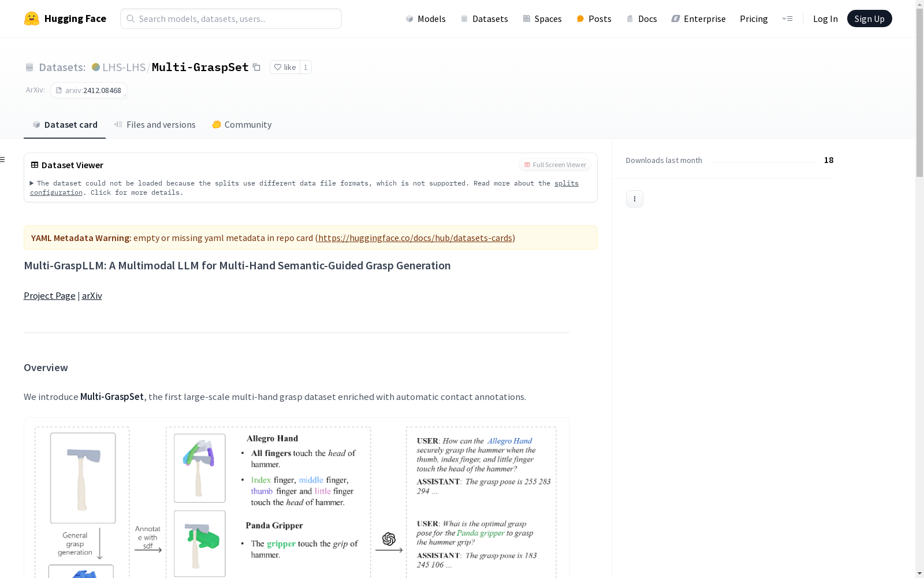
Task: Open the datasets-cards documentation URL
Action: pos(415,238)
